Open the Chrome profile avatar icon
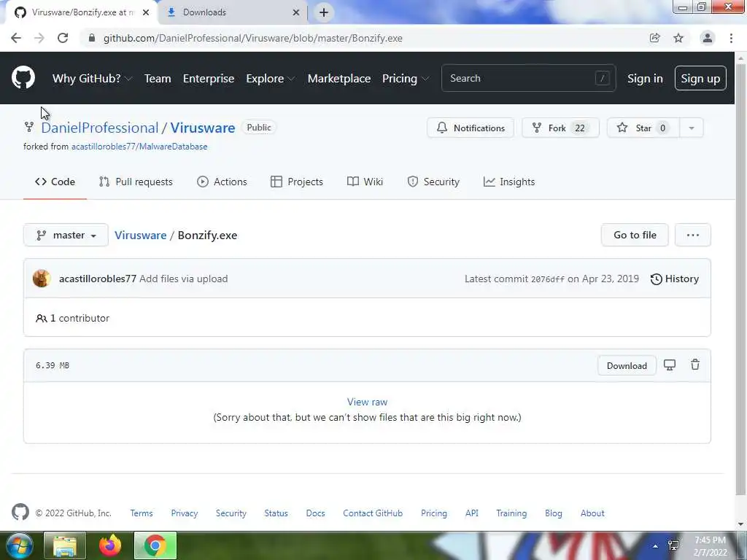This screenshot has width=747, height=560. pyautogui.click(x=708, y=38)
